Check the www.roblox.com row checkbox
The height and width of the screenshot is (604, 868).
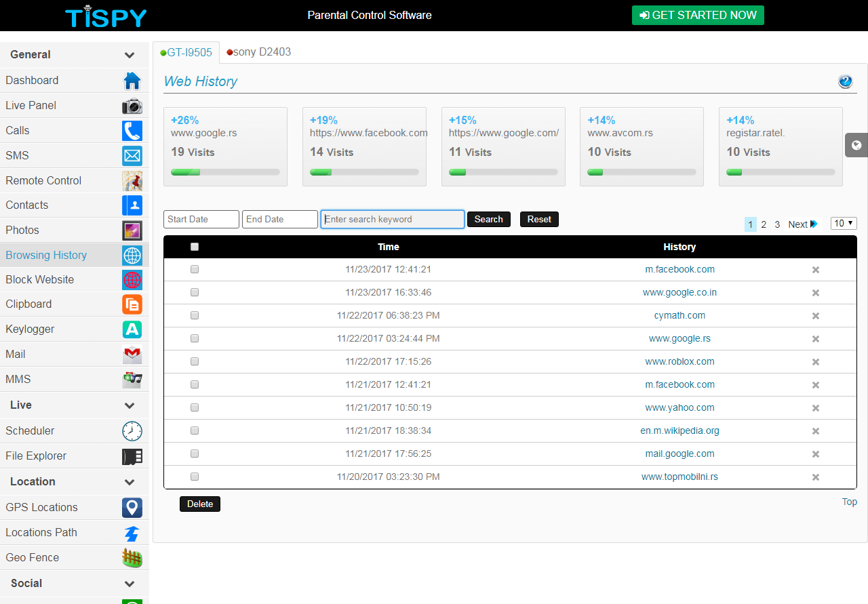click(195, 361)
